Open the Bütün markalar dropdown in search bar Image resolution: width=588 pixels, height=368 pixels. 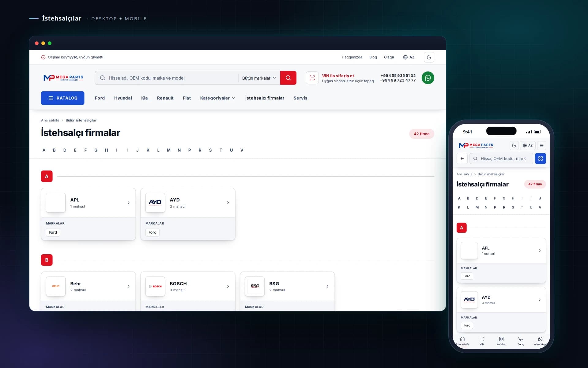259,78
